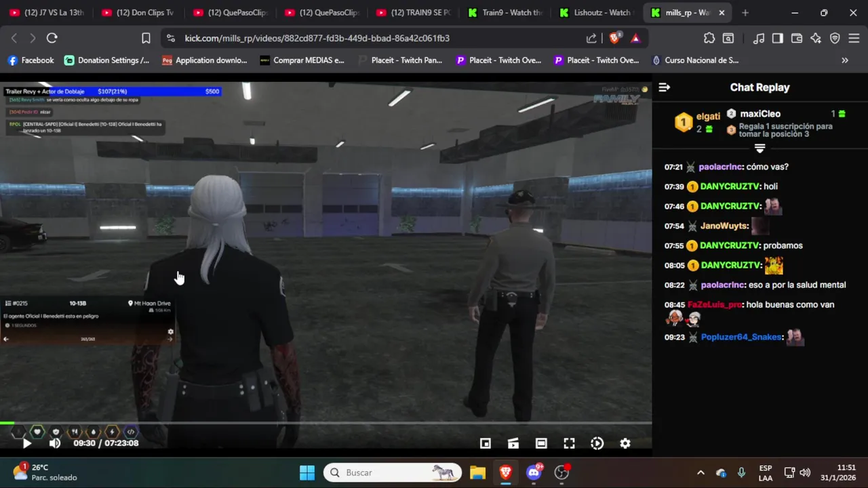Click FaZeLuis_pro username in chat
Viewport: 868px width, 488px height.
(715, 304)
